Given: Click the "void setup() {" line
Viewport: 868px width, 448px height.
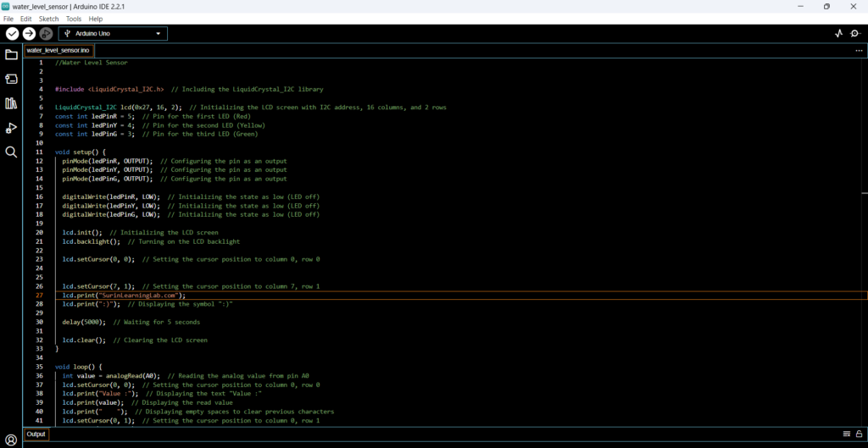Looking at the screenshot, I should click(81, 152).
